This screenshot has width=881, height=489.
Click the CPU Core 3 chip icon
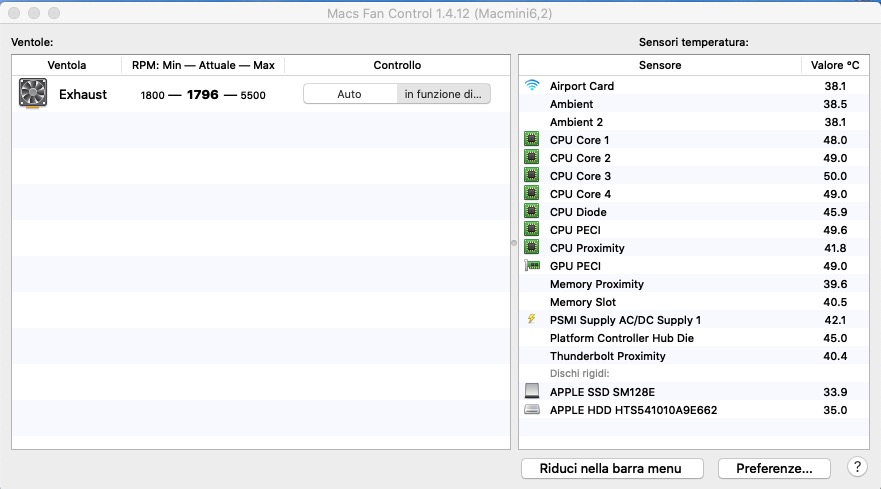pyautogui.click(x=532, y=175)
